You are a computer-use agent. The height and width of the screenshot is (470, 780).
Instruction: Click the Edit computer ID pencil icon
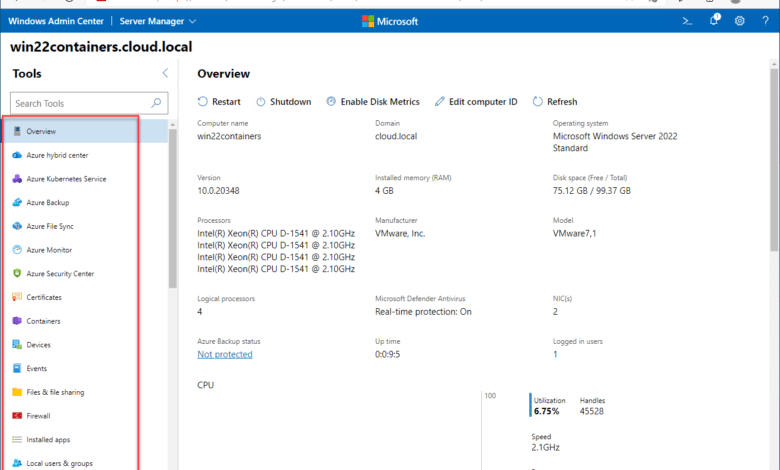tap(439, 101)
